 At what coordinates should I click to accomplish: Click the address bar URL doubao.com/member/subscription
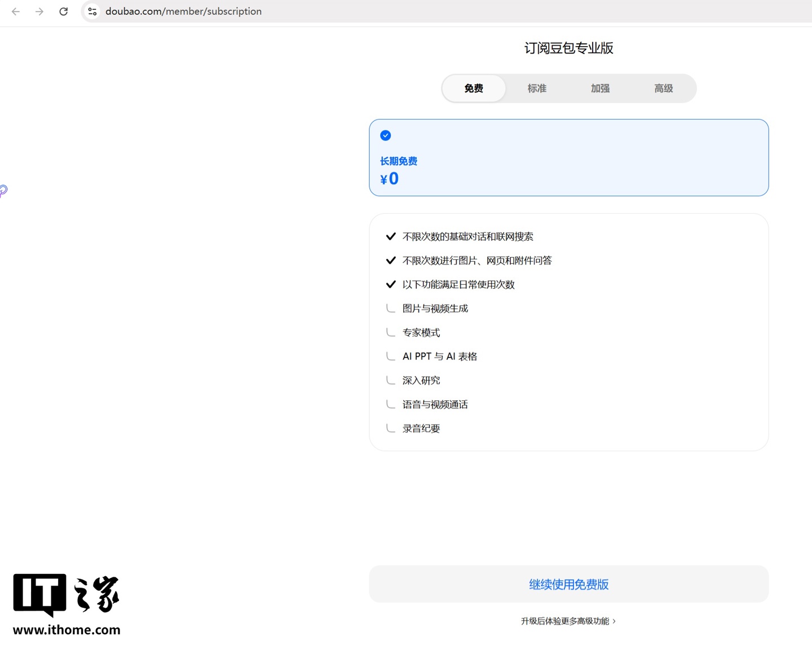point(183,11)
